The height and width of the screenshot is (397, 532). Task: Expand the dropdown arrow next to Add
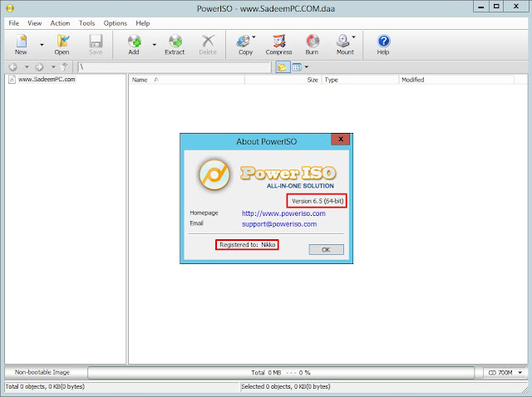coord(154,45)
